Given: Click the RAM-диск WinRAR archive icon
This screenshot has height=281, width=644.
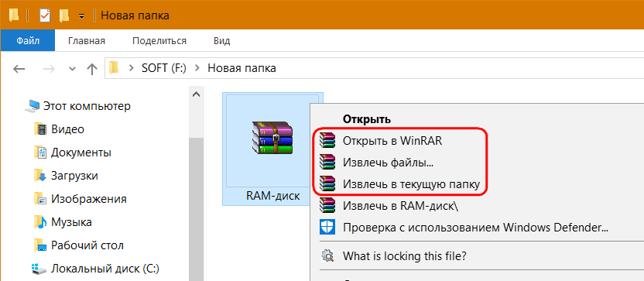Looking at the screenshot, I should click(272, 138).
